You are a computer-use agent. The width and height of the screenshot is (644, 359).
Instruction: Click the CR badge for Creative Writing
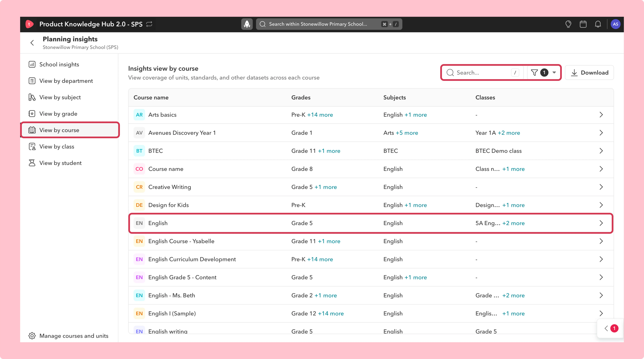pyautogui.click(x=139, y=187)
